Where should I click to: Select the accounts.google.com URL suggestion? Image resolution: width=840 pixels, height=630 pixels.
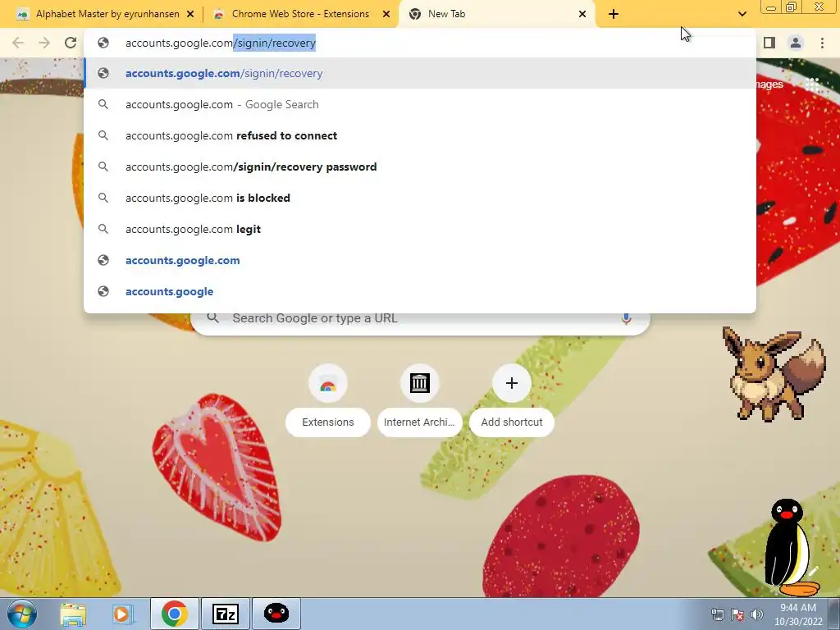pos(420,260)
